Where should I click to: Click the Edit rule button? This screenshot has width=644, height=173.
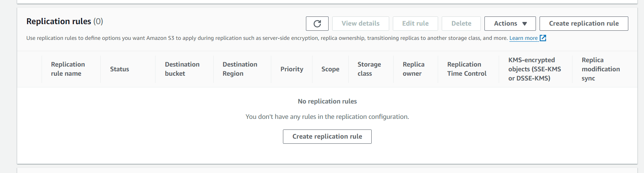[x=415, y=24]
